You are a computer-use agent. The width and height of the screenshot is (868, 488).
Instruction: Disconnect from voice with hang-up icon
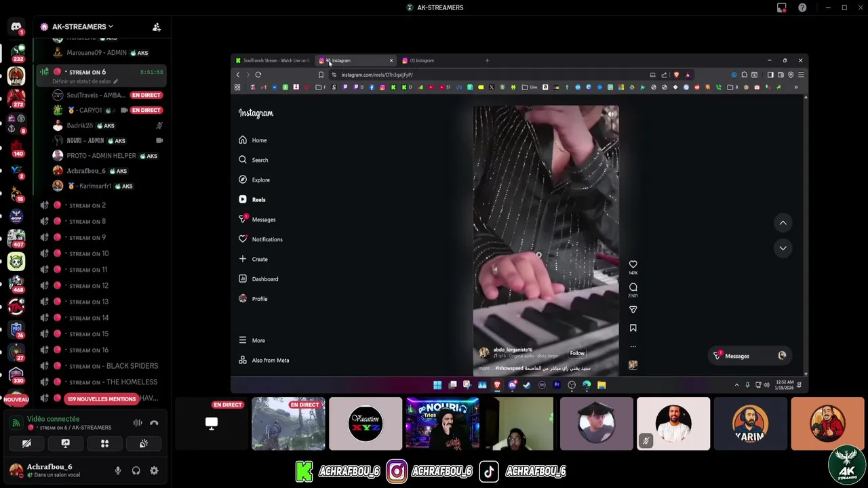(x=154, y=423)
